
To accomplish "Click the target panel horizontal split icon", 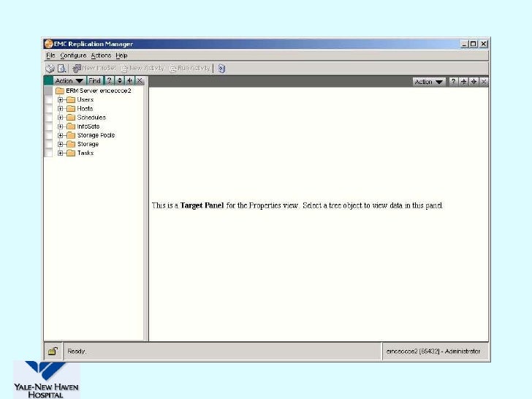I will (x=474, y=82).
